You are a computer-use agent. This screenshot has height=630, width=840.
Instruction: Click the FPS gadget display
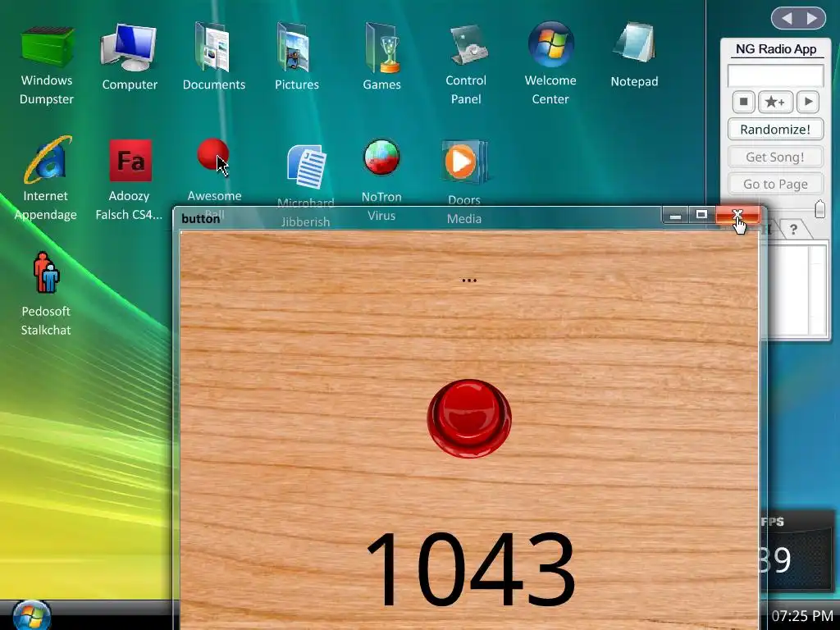798,552
